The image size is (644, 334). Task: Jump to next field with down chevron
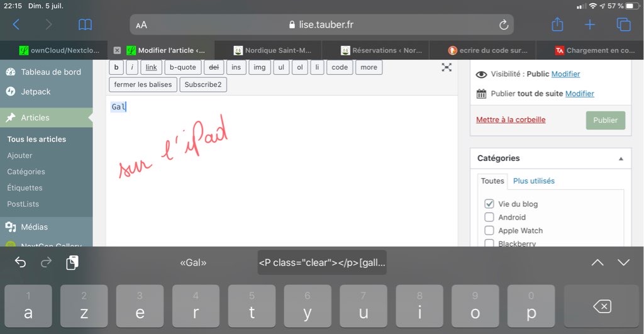(x=623, y=262)
